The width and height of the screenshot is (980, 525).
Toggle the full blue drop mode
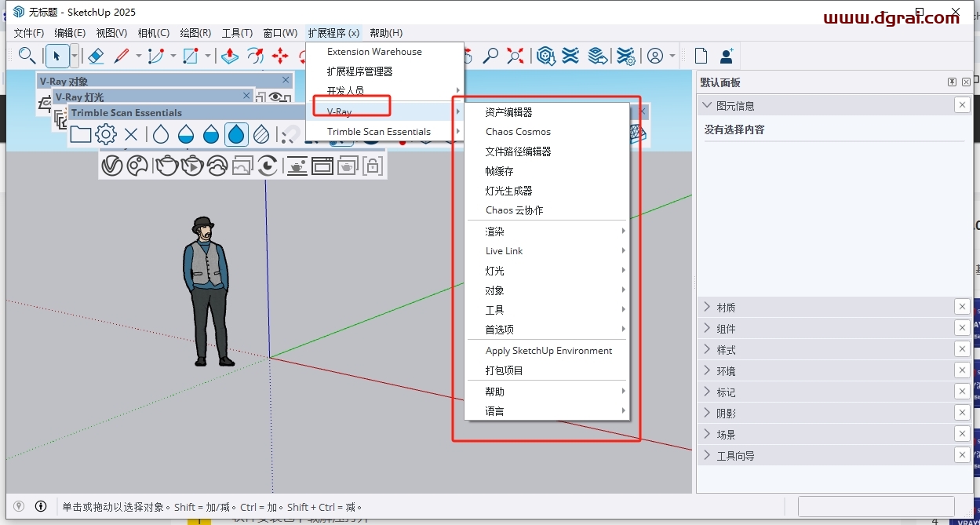[x=236, y=134]
